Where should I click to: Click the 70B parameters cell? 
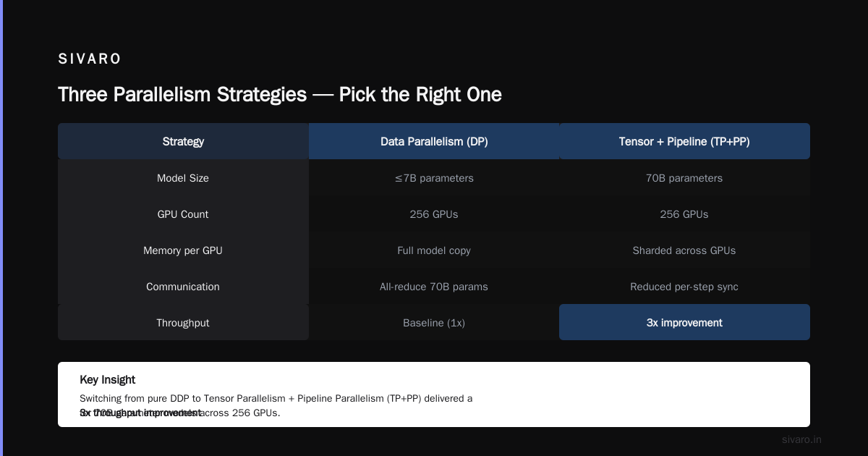tap(684, 177)
